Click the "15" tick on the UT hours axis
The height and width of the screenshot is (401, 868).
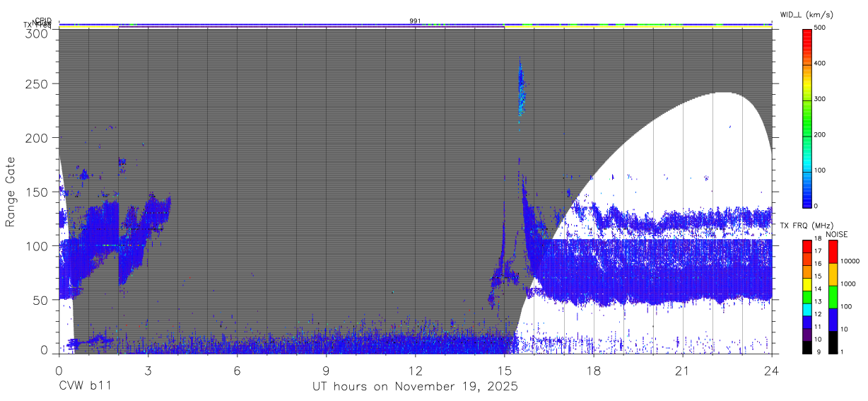pos(504,370)
